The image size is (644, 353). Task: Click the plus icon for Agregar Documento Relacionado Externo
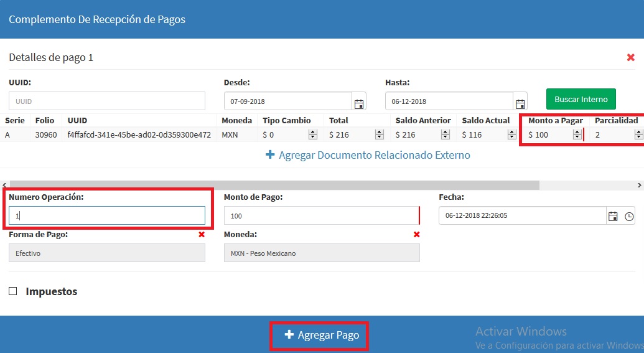click(270, 155)
